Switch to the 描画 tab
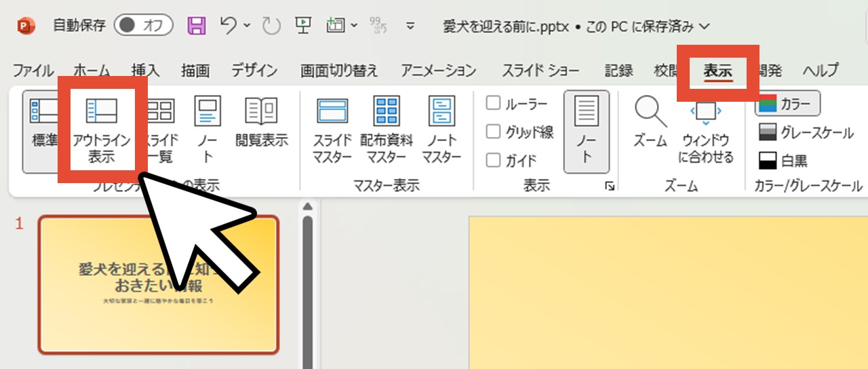Screen dimensions: 868x369 click(x=195, y=70)
